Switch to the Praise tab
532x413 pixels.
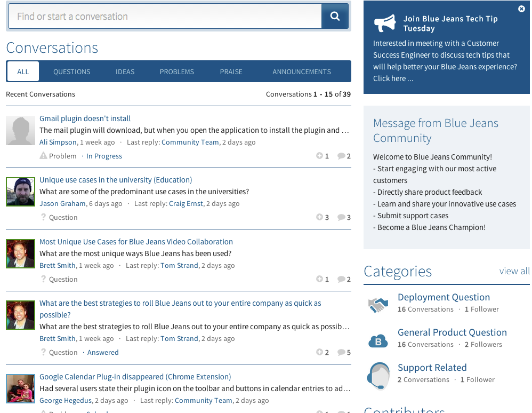pyautogui.click(x=231, y=72)
